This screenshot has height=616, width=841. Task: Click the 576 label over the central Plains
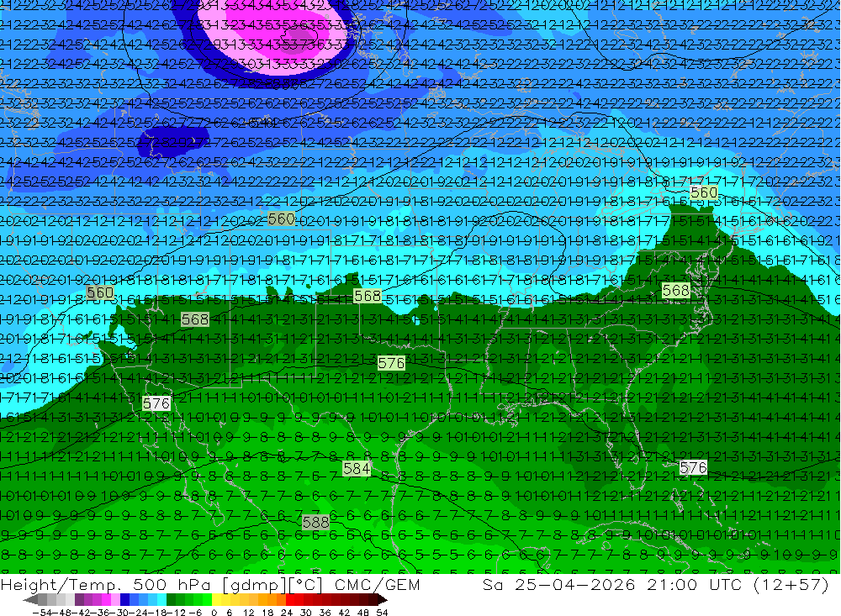391,363
